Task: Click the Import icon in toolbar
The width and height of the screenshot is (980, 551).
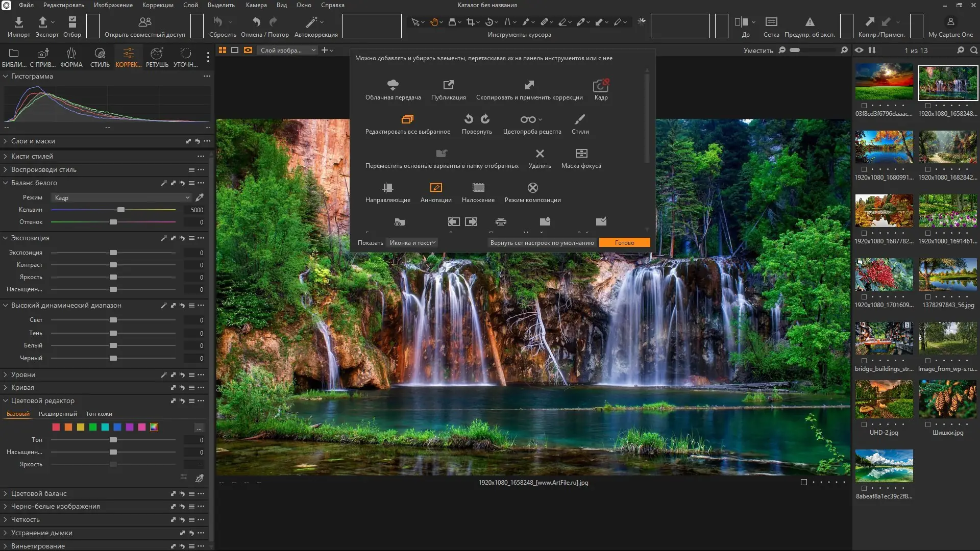Action: (18, 22)
